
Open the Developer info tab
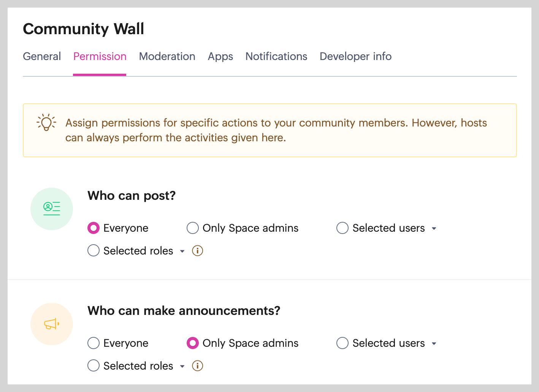(x=355, y=56)
